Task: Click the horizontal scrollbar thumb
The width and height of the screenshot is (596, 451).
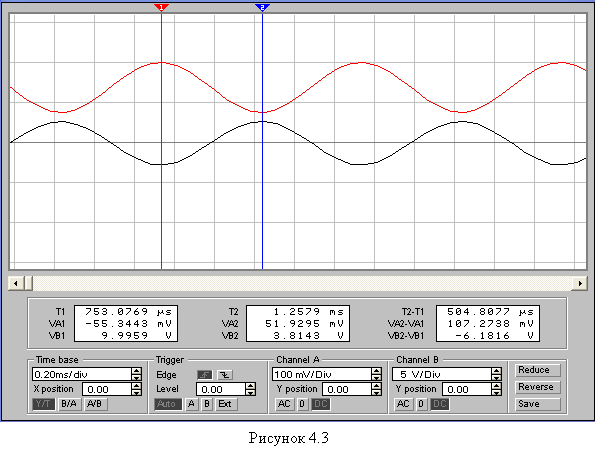Action: [x=29, y=283]
